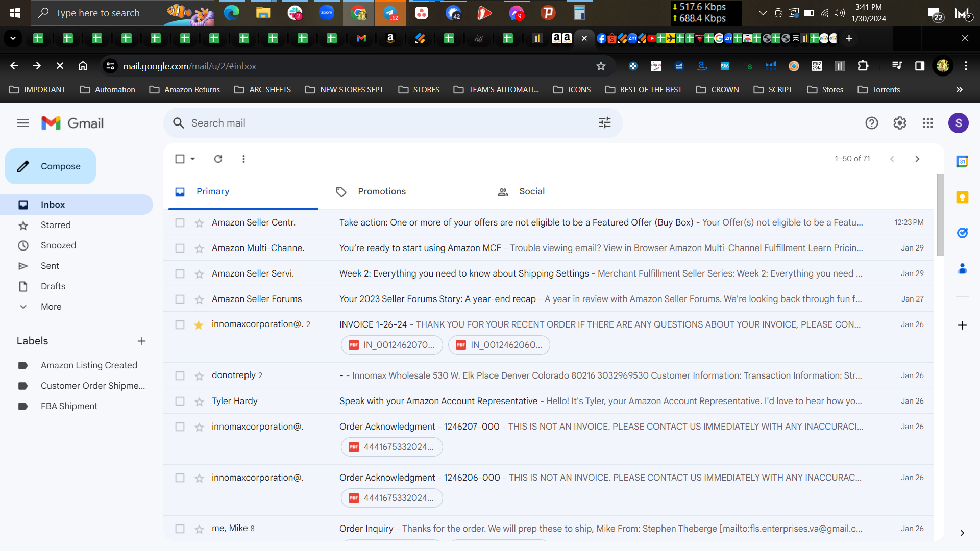This screenshot has width=980, height=551.
Task: Open Google Contacts side panel
Action: [x=962, y=268]
